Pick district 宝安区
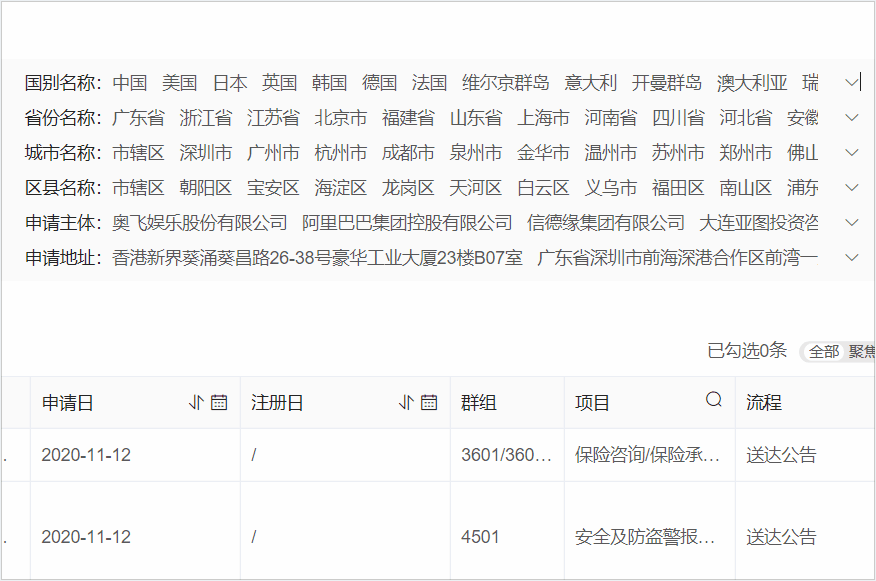 273,188
